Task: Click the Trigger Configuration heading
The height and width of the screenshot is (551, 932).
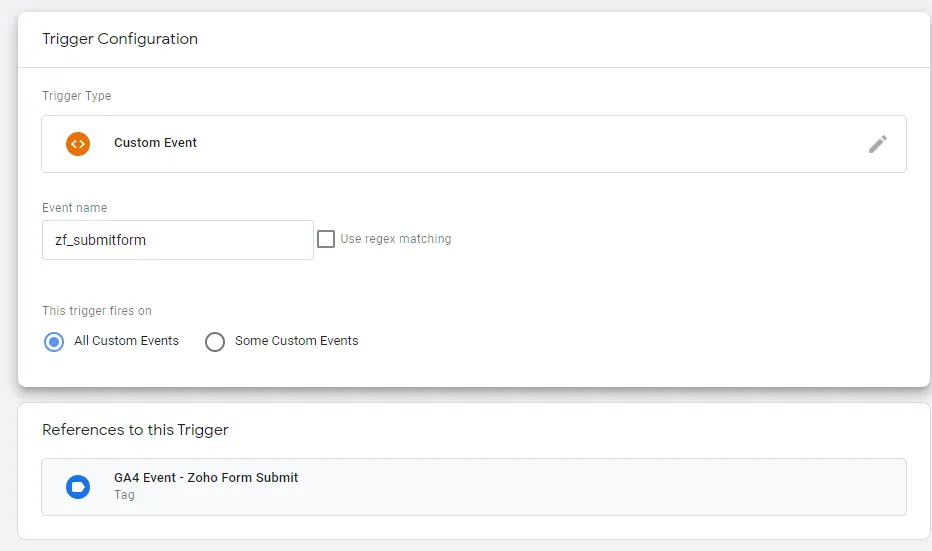Action: [120, 39]
